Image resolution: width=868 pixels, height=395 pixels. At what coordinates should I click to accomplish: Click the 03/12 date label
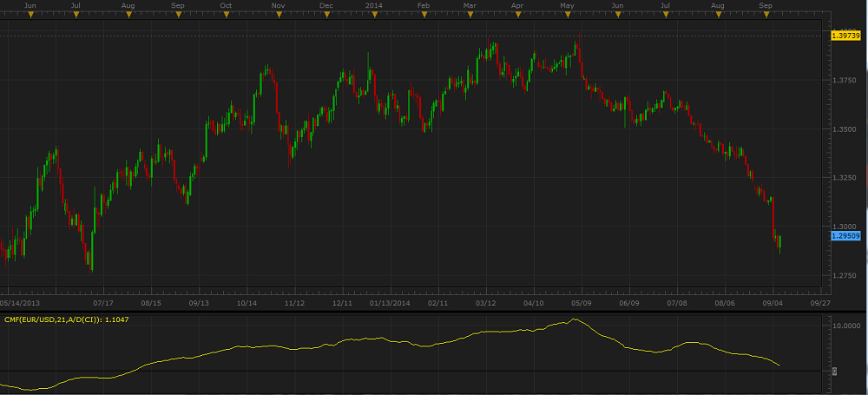[x=486, y=303]
